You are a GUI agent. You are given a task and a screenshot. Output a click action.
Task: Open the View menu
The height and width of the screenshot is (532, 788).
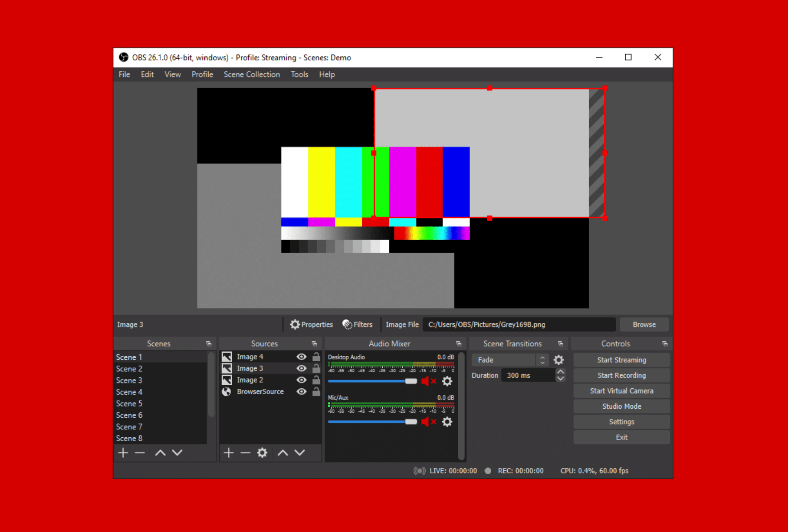(x=173, y=74)
